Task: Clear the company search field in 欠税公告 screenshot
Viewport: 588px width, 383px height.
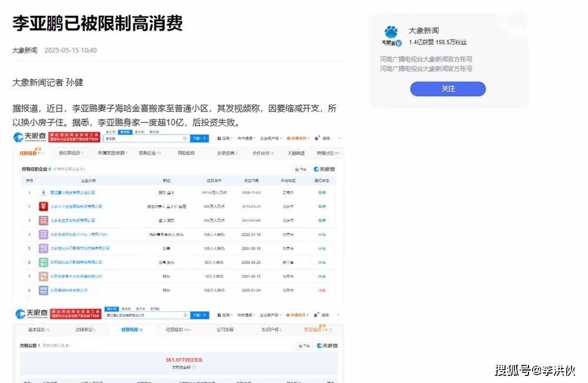Action: coord(185,315)
